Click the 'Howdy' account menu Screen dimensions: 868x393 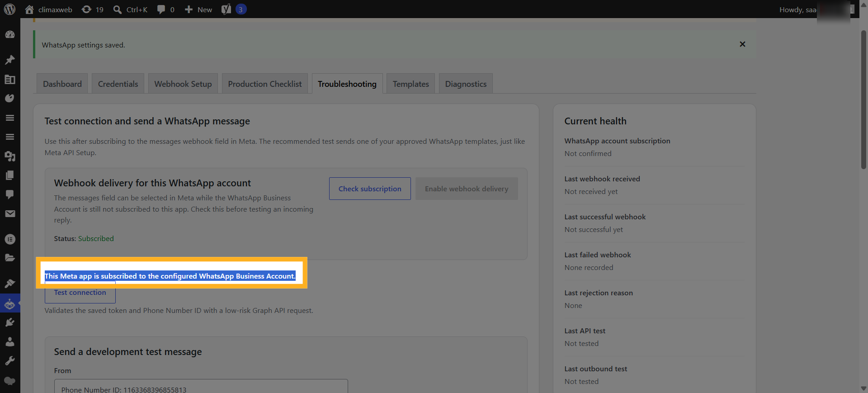point(816,9)
